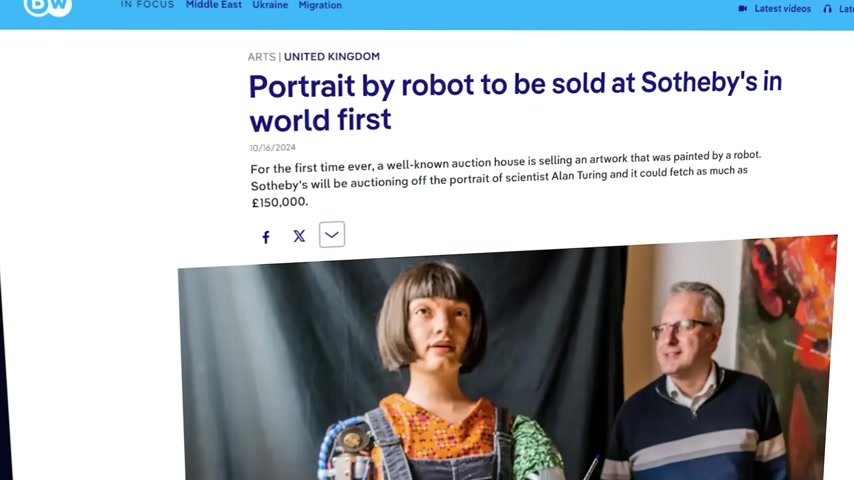Go to the Migration topic
Image resolution: width=854 pixels, height=480 pixels.
tap(320, 5)
